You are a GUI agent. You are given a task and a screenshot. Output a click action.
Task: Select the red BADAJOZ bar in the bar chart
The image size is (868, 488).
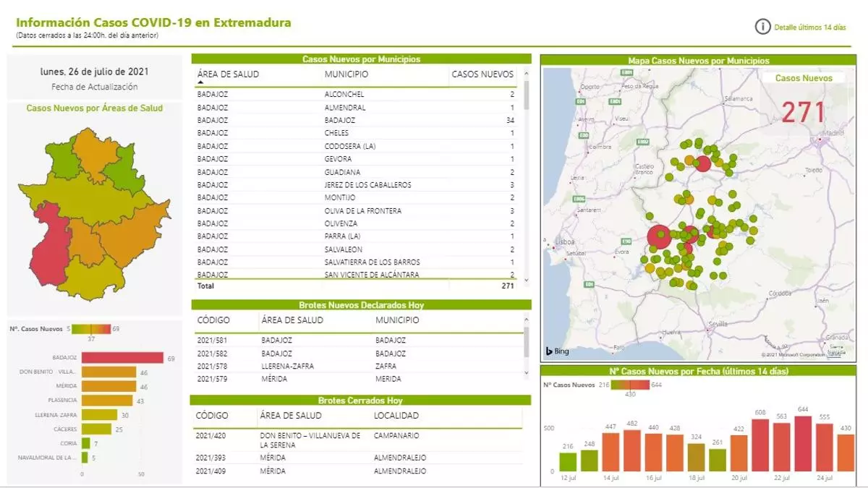(122, 358)
